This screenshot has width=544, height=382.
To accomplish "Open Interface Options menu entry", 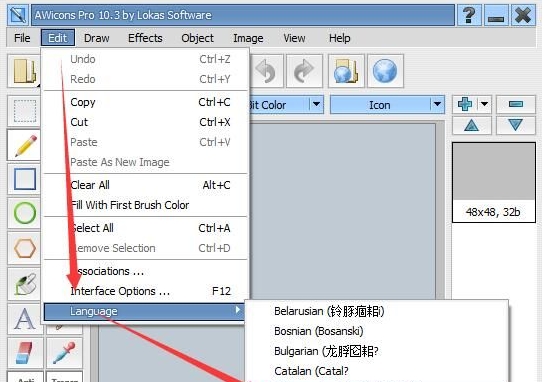I will tap(146, 291).
